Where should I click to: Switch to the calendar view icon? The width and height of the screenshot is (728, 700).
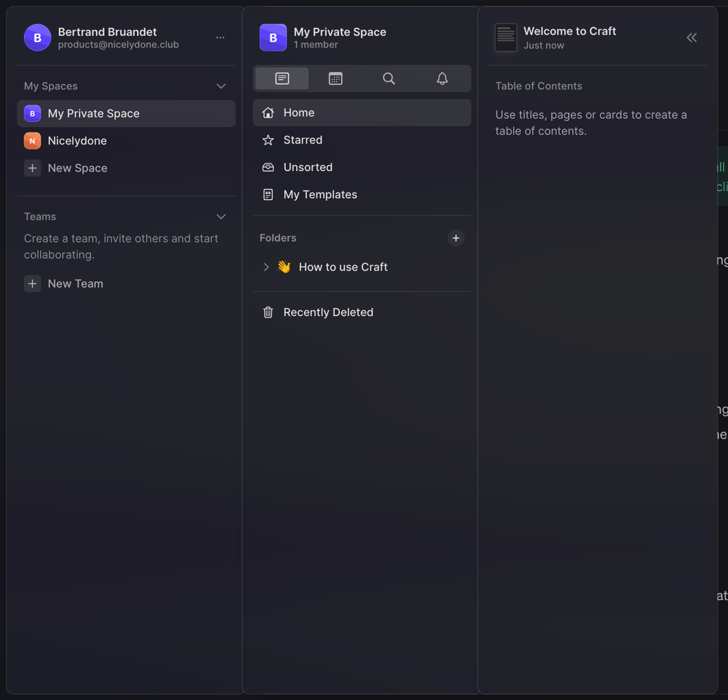[335, 78]
